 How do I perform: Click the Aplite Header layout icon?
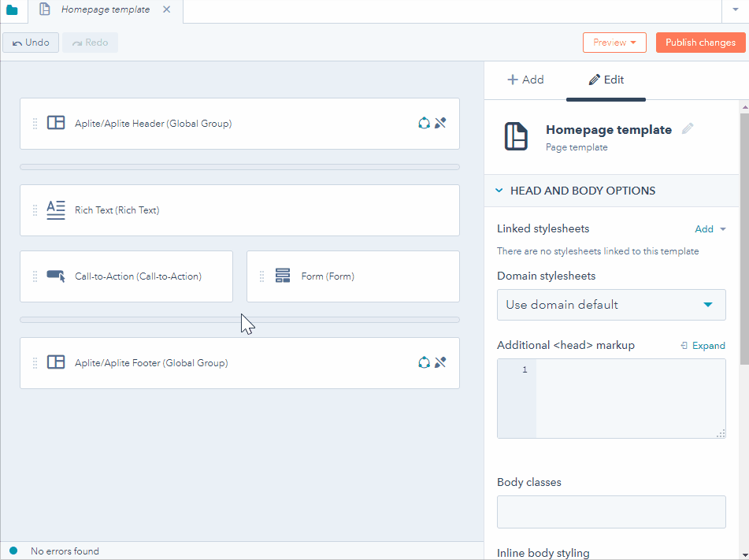[x=55, y=123]
